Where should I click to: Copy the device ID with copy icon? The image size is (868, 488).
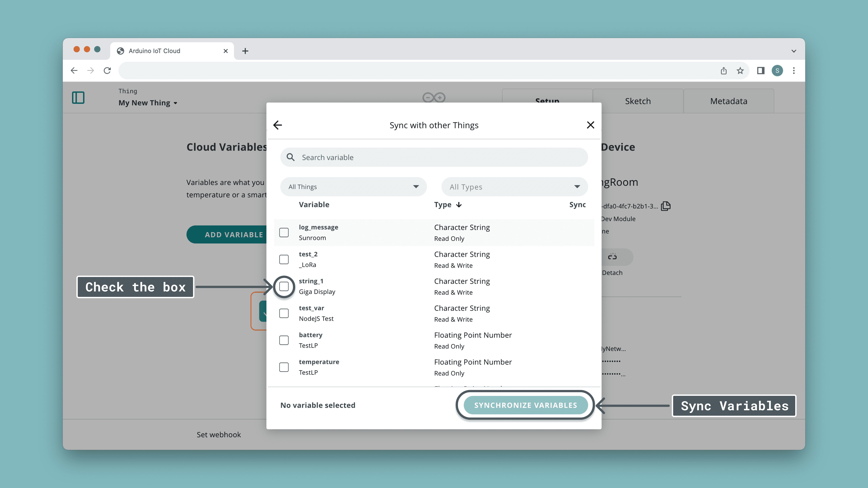click(665, 206)
